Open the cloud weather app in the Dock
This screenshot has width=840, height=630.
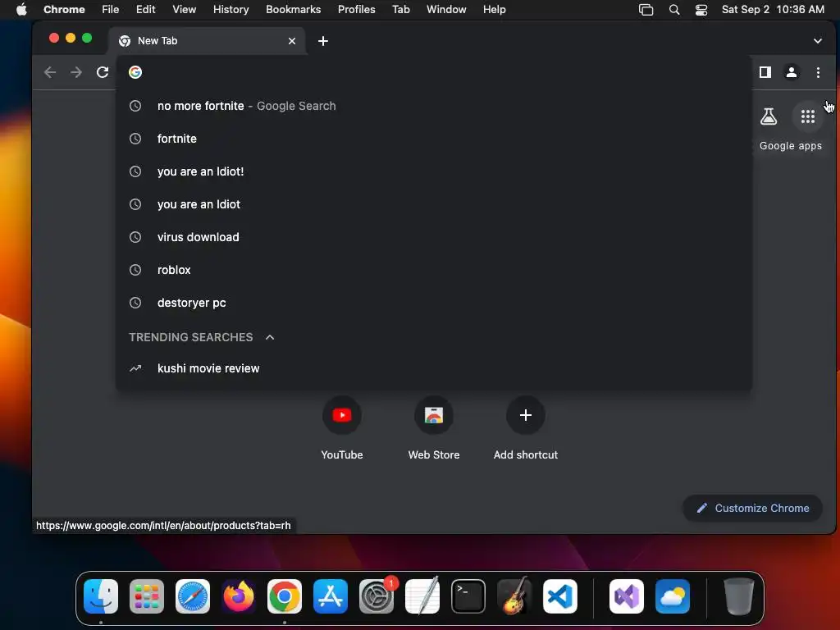coord(673,596)
